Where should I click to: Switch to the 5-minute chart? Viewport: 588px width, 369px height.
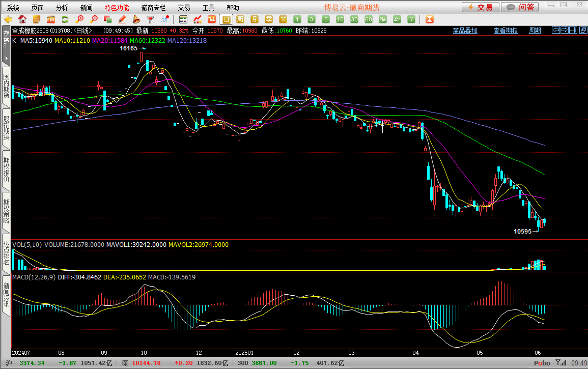[x=325, y=19]
